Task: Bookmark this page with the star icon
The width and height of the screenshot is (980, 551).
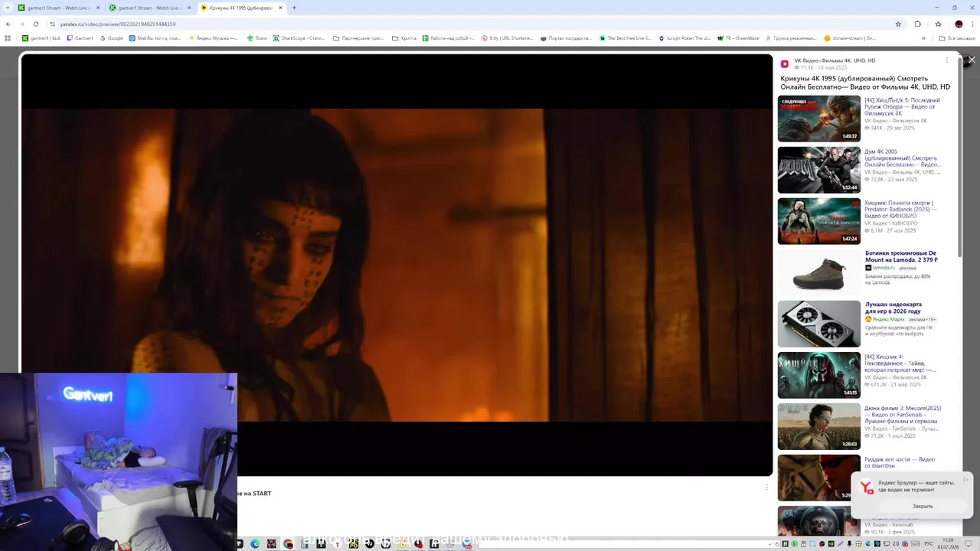Action: [898, 24]
